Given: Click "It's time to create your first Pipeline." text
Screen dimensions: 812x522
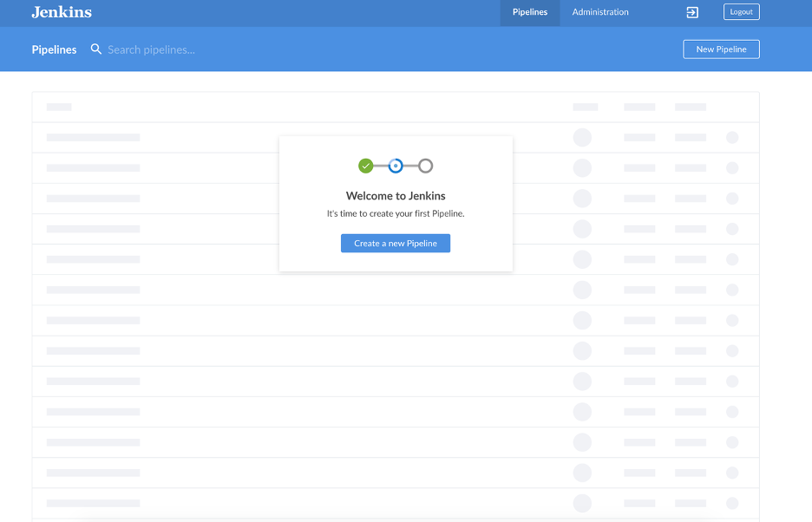Looking at the screenshot, I should pyautogui.click(x=396, y=213).
